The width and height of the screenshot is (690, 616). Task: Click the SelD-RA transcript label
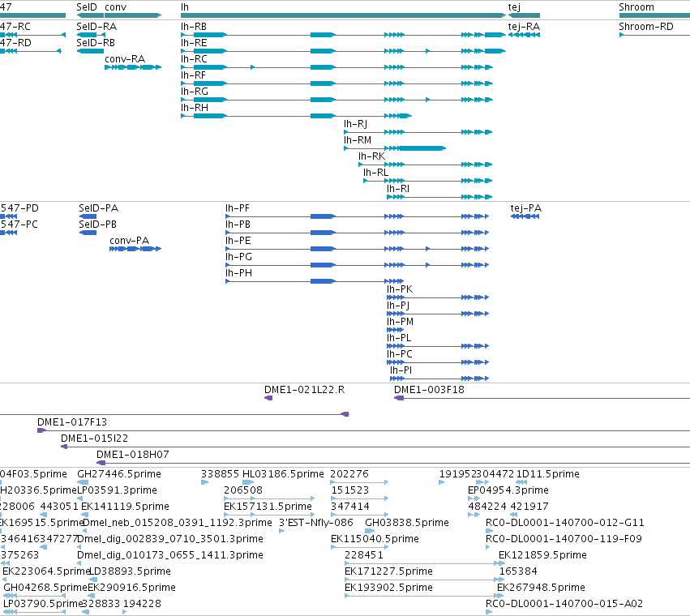point(96,27)
